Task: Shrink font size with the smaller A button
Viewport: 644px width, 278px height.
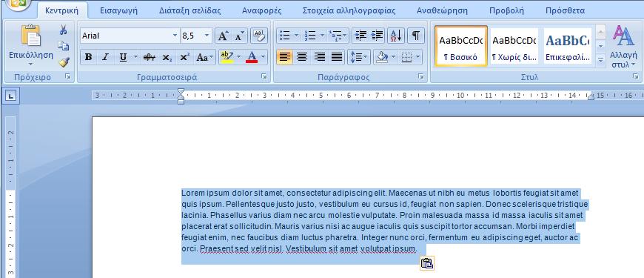Action: [x=240, y=36]
